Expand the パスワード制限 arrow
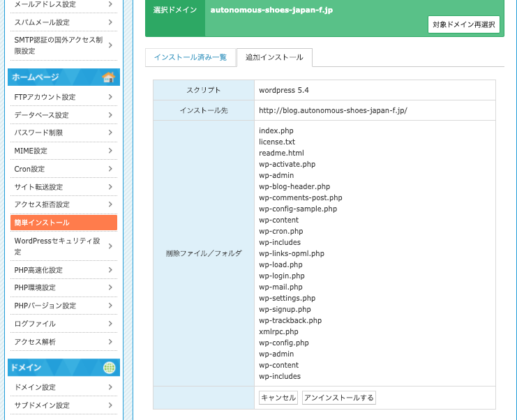This screenshot has width=517, height=420. 110,133
